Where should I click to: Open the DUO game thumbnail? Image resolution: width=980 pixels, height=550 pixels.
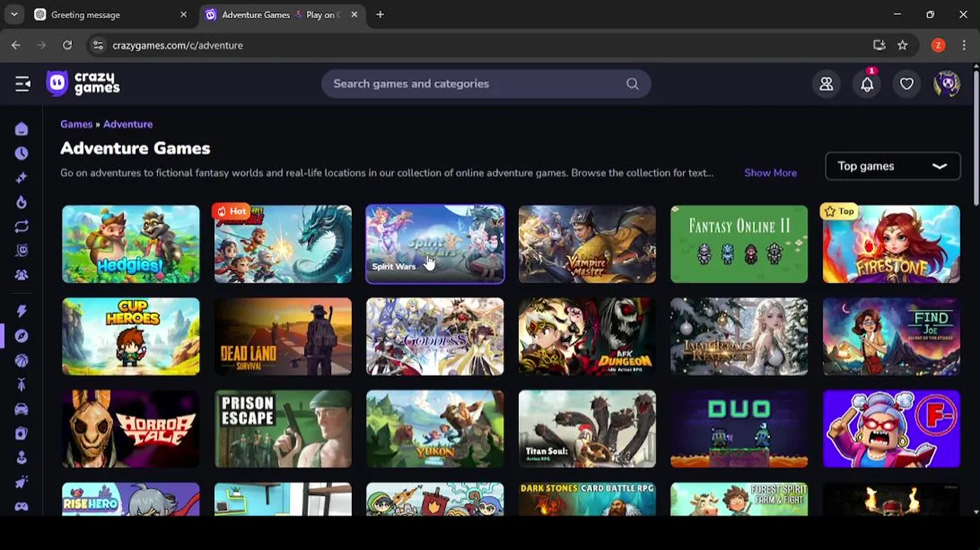[x=739, y=429]
